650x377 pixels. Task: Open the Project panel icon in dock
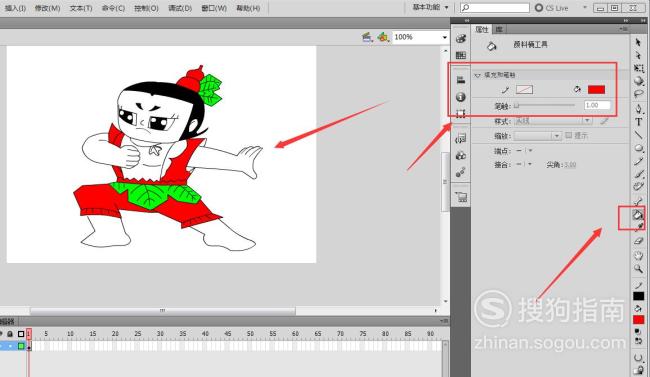[461, 197]
